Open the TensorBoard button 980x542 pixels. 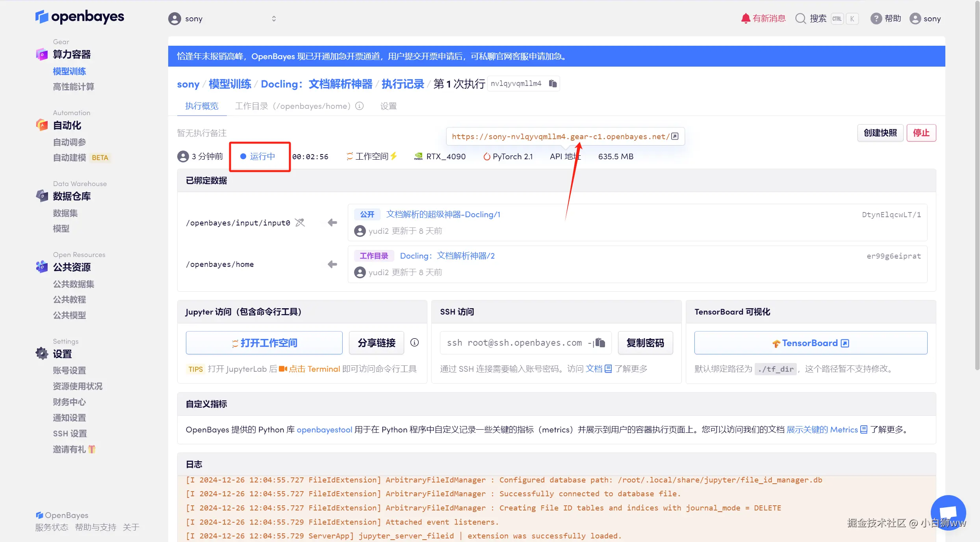pos(810,343)
